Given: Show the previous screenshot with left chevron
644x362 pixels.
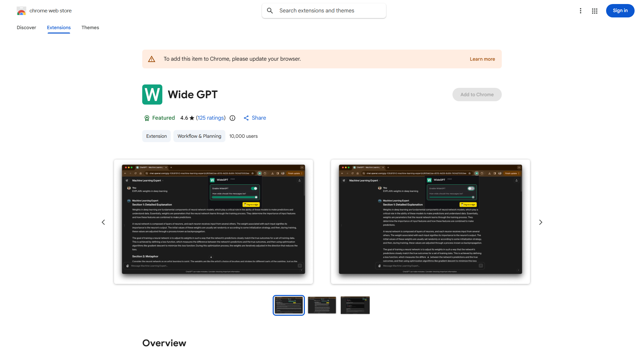Looking at the screenshot, I should 103,222.
